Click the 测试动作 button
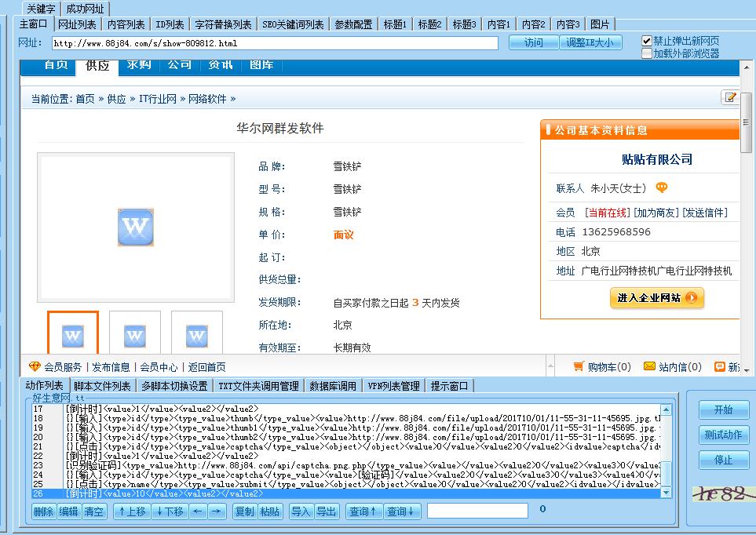The height and width of the screenshot is (535, 756). pos(724,435)
